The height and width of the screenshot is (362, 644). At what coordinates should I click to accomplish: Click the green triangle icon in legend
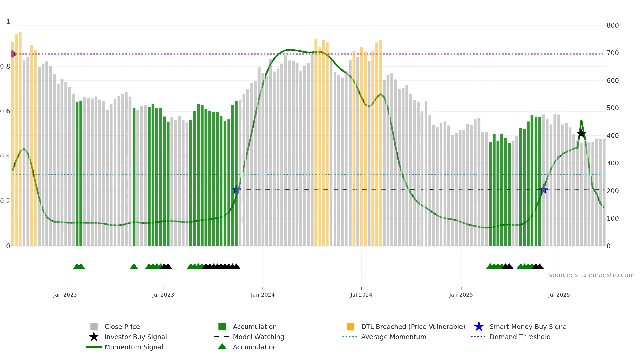[x=222, y=346]
